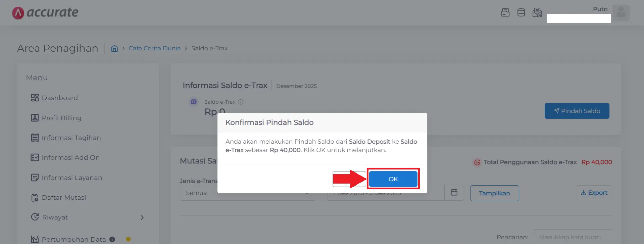The width and height of the screenshot is (644, 246).
Task: Open the calendar picker for the date range
Action: click(454, 192)
